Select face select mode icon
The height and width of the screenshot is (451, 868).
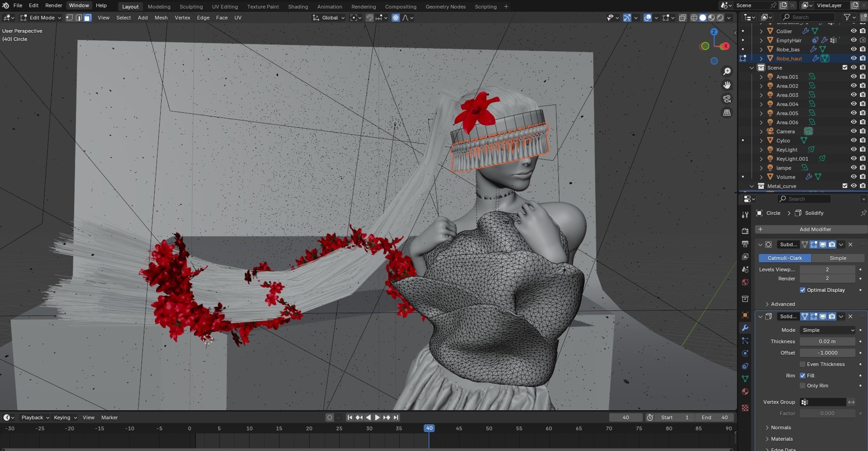(88, 18)
